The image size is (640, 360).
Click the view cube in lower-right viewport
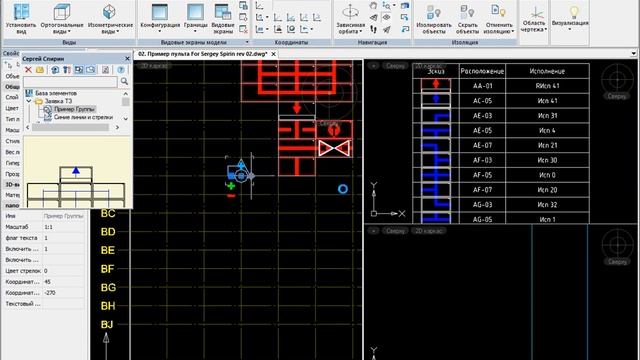(x=617, y=245)
